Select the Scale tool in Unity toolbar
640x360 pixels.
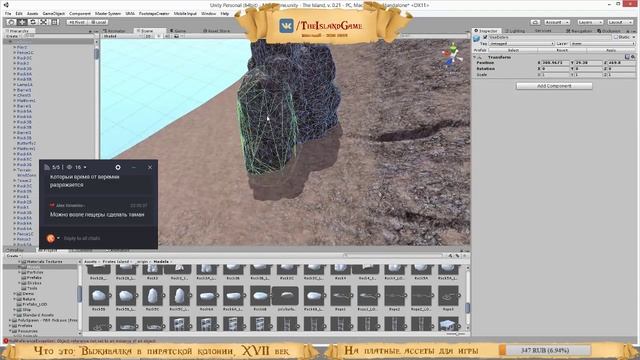point(44,22)
